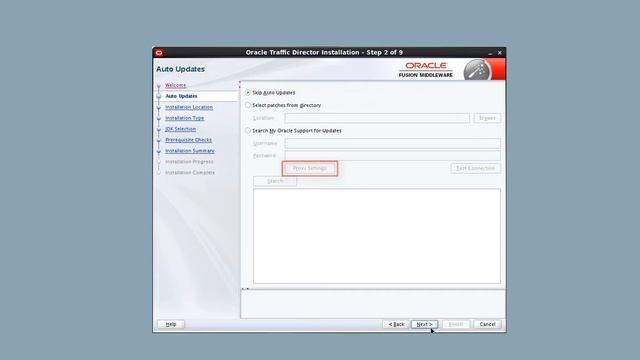Go to Installation Location step
Screen dimensions: 640x360
(x=189, y=107)
